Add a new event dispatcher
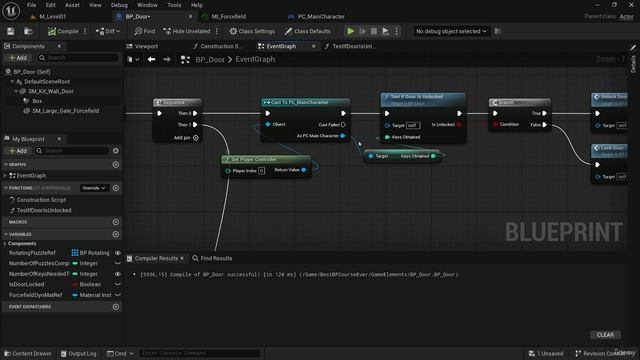Image resolution: width=640 pixels, height=360 pixels. 116,307
